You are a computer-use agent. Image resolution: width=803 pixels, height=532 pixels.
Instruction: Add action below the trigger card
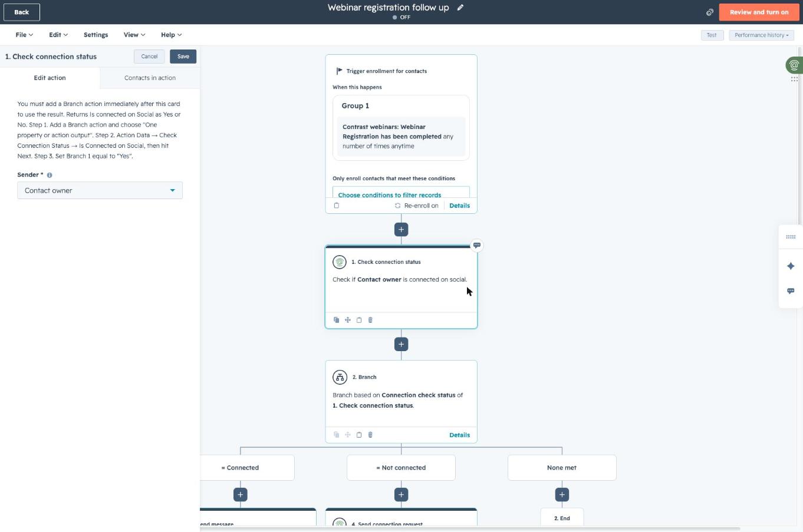pyautogui.click(x=401, y=229)
